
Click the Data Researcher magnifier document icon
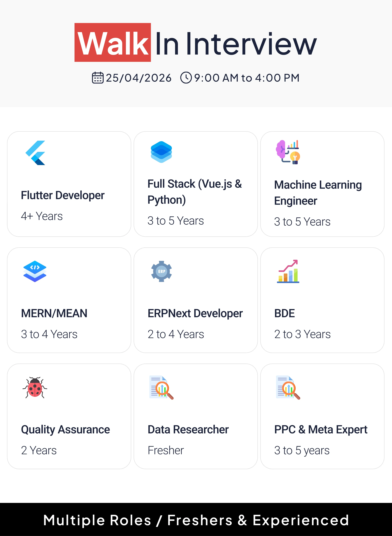[x=161, y=388]
